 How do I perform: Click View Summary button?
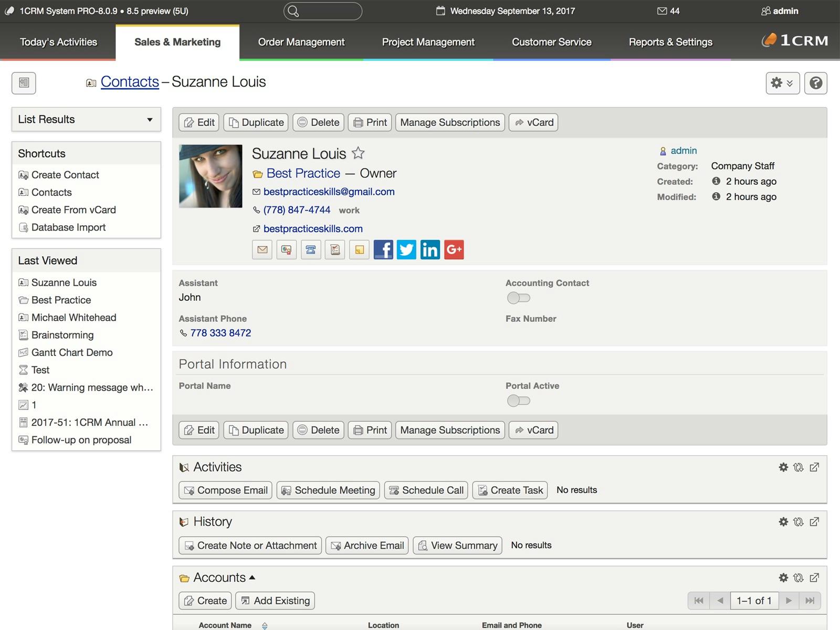point(457,545)
